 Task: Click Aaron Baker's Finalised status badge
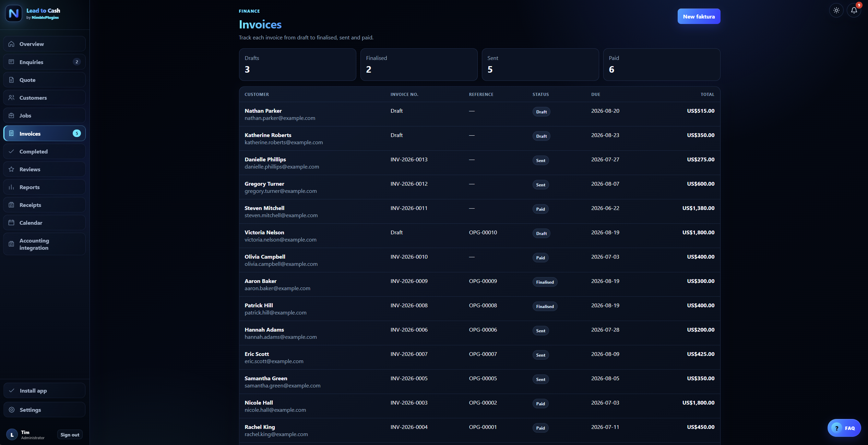click(545, 282)
